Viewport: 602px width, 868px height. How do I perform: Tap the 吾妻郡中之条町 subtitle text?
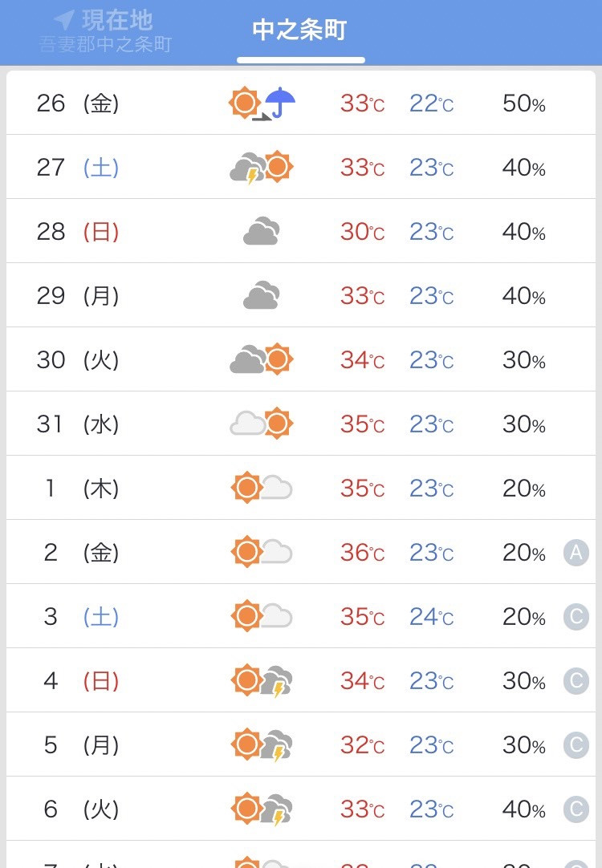tap(106, 44)
